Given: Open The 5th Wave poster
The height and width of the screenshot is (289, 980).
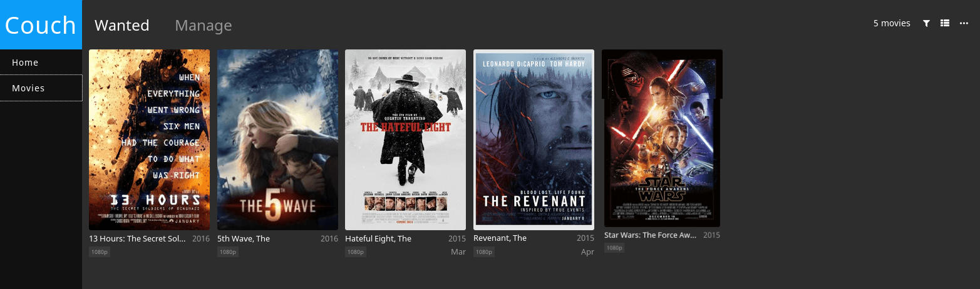Looking at the screenshot, I should [277, 139].
